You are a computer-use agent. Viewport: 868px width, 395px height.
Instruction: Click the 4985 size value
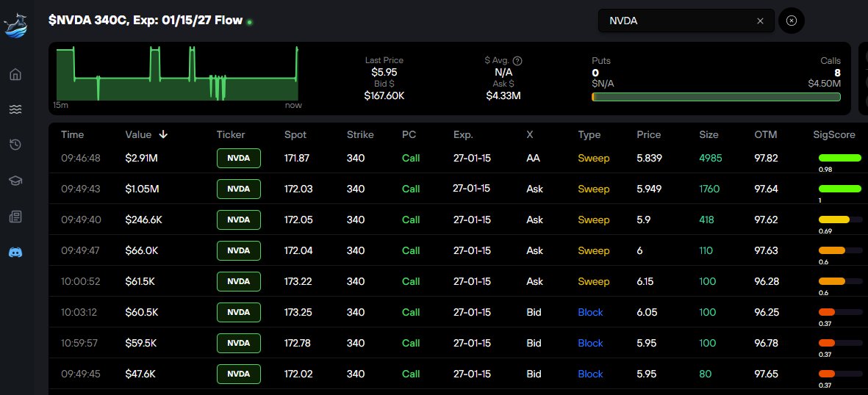tap(711, 159)
